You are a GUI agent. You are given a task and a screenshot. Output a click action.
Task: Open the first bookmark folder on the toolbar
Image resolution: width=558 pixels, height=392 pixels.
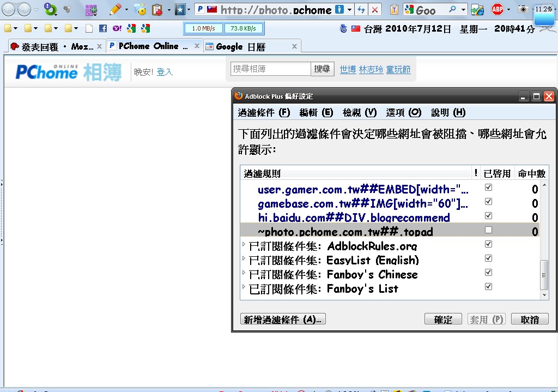10,28
